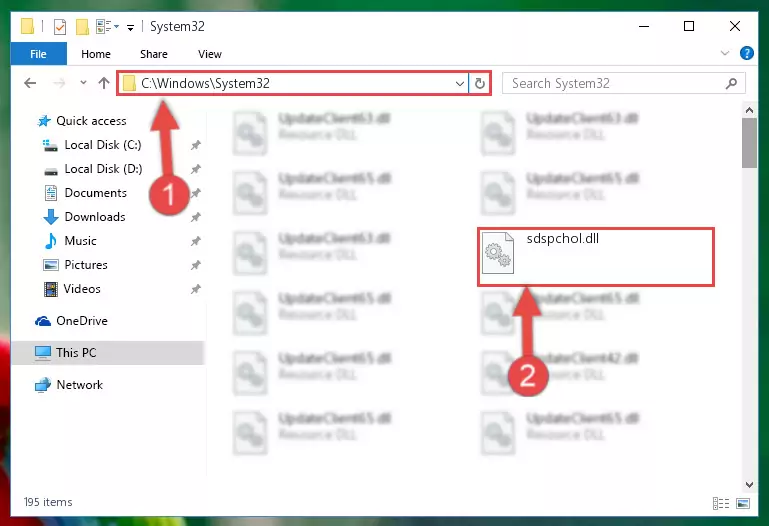Image resolution: width=769 pixels, height=526 pixels.
Task: Click the pin icon beside Downloads
Action: (x=196, y=217)
